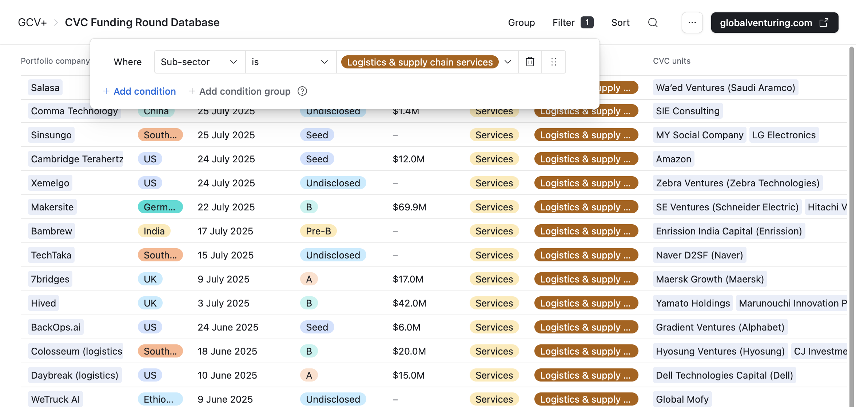Delete the Sub-sector filter using trash icon
The image size is (868, 407).
530,62
